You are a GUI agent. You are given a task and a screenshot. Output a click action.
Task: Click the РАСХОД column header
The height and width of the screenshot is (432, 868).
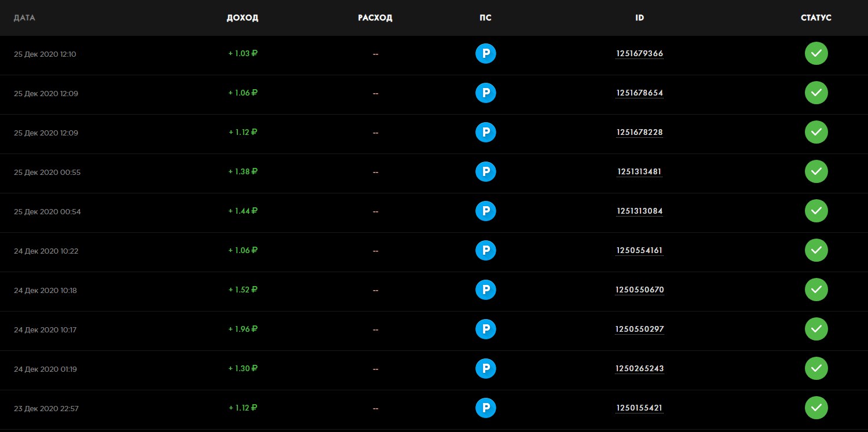(375, 18)
